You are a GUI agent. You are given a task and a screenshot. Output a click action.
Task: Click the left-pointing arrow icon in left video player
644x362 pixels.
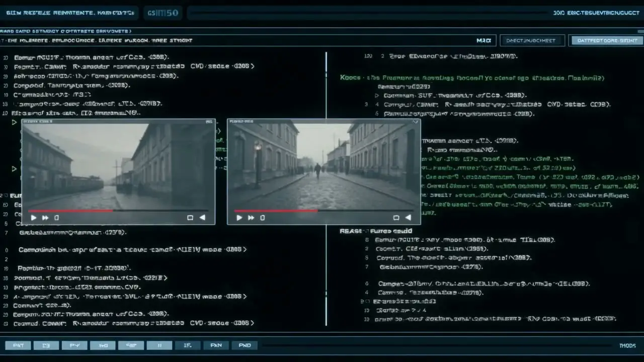tap(202, 218)
